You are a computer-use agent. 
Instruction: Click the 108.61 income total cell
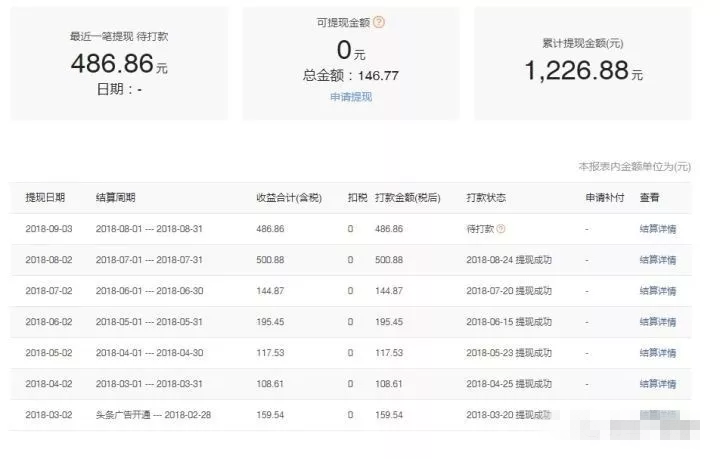(270, 384)
